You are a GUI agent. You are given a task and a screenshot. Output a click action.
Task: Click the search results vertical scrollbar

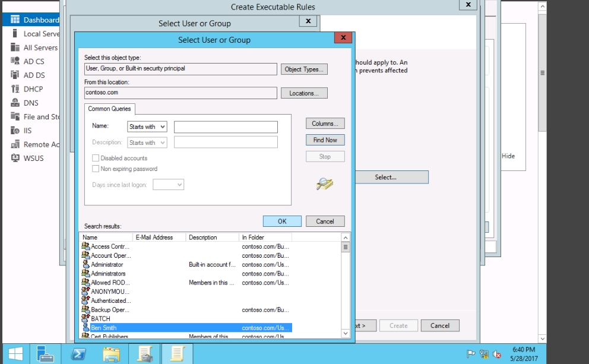[346, 285]
